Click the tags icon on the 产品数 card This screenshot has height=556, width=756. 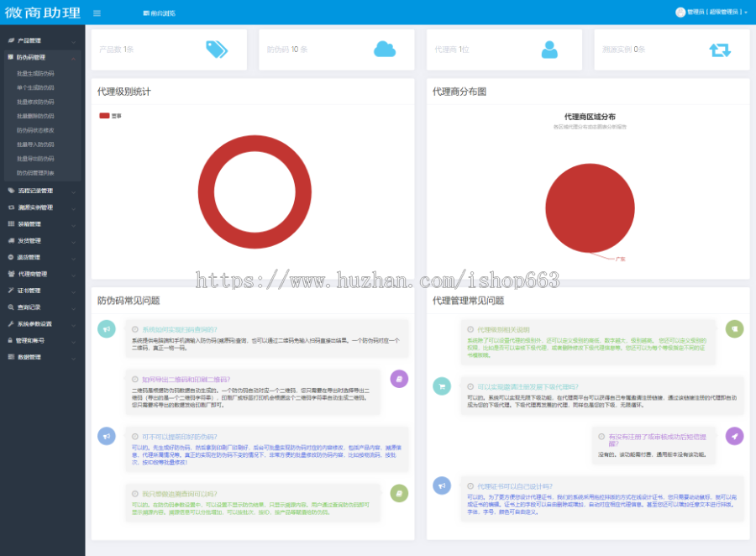pos(217,50)
